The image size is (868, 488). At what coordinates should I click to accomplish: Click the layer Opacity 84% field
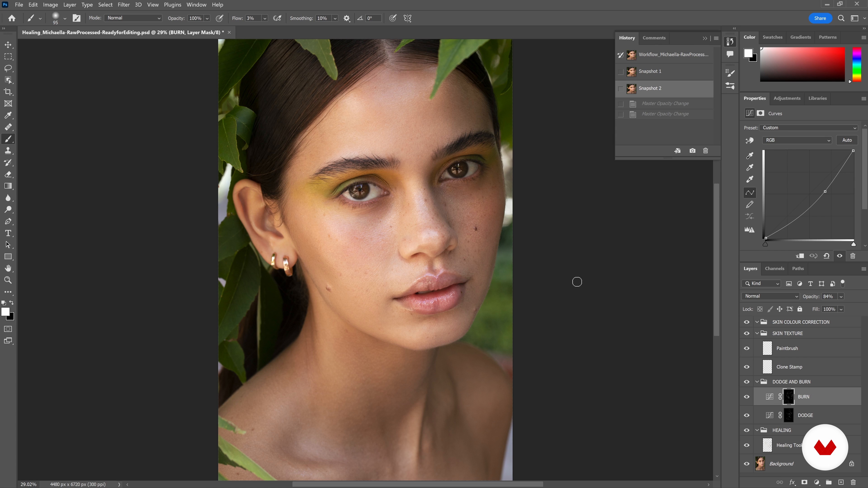[x=829, y=296]
